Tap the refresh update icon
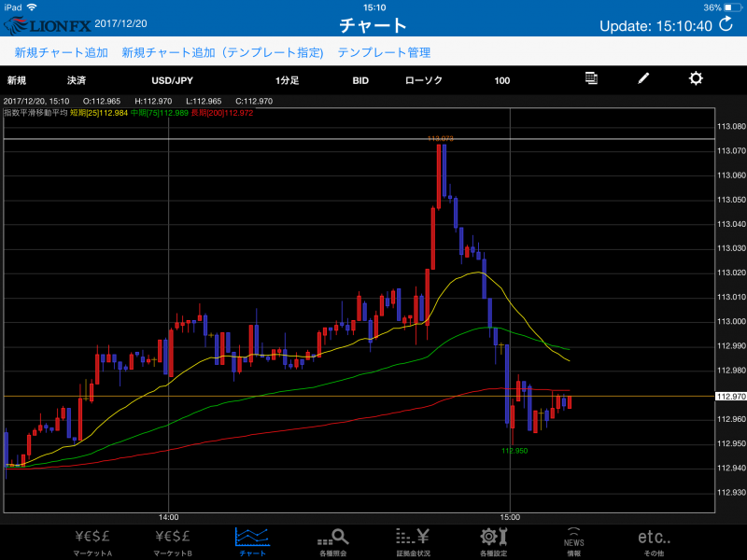The image size is (747, 560). (726, 25)
